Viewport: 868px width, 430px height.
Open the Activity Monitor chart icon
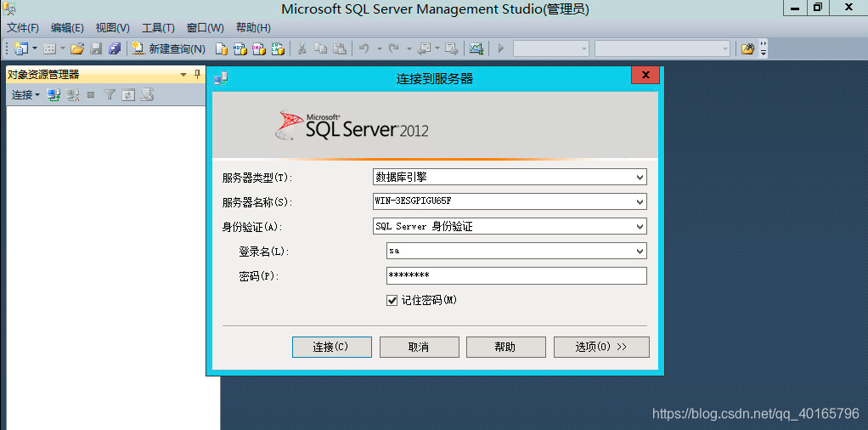pyautogui.click(x=476, y=48)
